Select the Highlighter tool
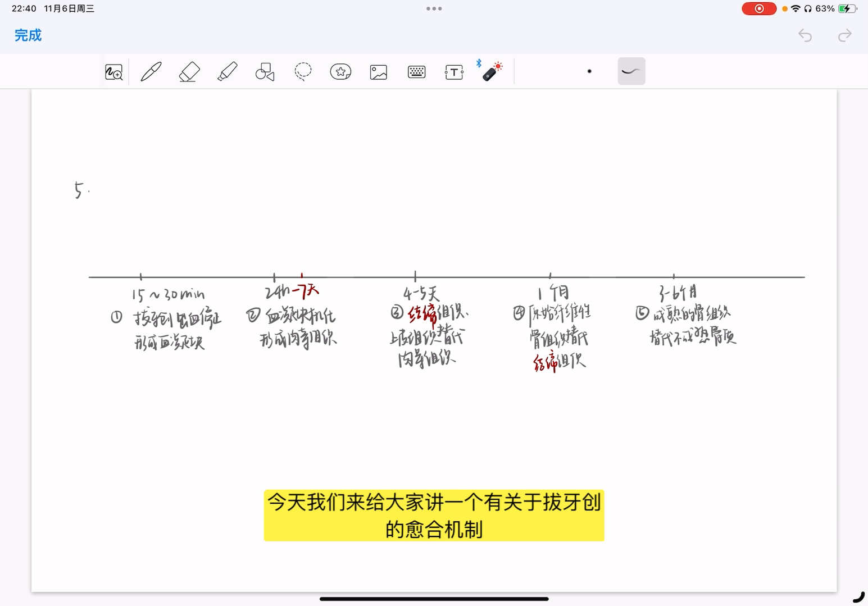 [227, 72]
